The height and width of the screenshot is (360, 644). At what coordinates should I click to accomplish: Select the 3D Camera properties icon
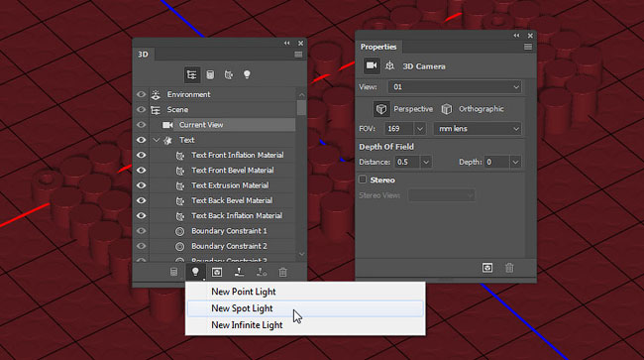(x=372, y=65)
